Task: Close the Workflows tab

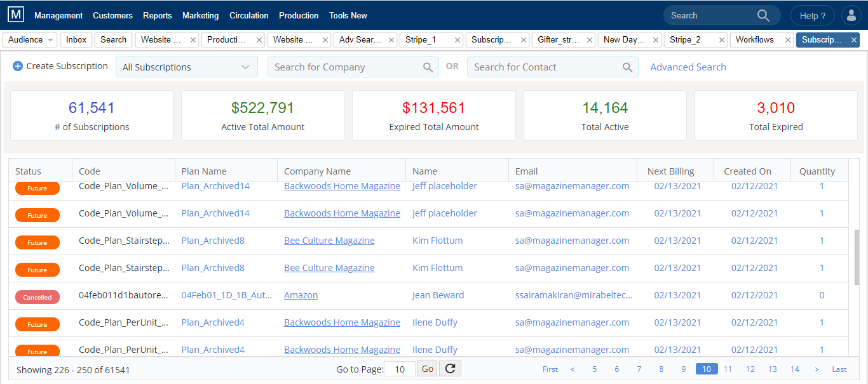Action: click(788, 40)
